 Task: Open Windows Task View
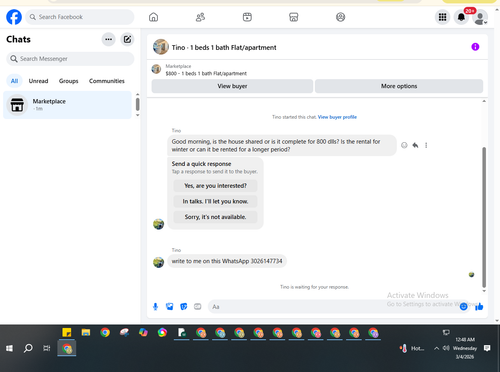point(47,348)
